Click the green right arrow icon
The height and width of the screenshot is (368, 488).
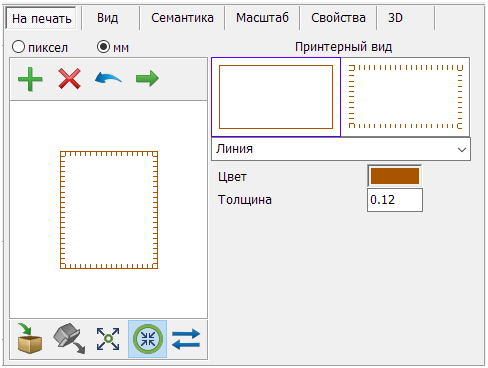coord(147,79)
